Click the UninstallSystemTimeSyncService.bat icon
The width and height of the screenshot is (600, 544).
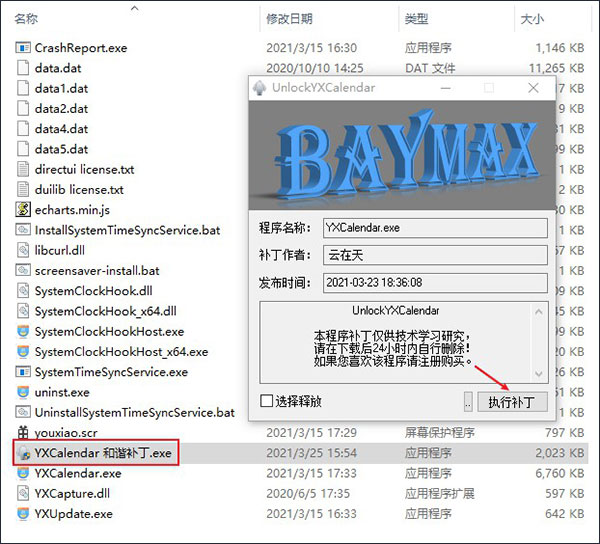23,412
